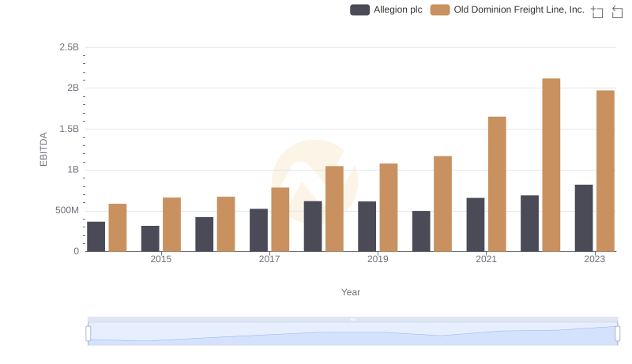
Task: Click the 2022 Old Dominion tallest bar
Action: click(x=551, y=165)
